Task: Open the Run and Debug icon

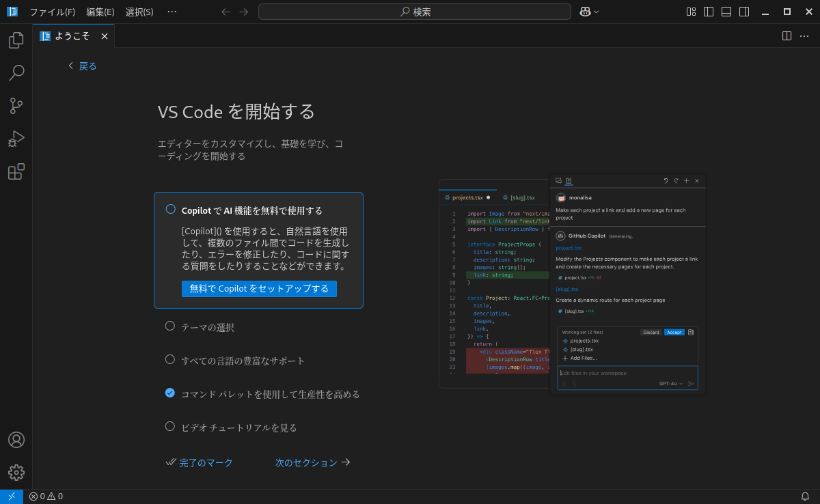Action: pyautogui.click(x=16, y=139)
